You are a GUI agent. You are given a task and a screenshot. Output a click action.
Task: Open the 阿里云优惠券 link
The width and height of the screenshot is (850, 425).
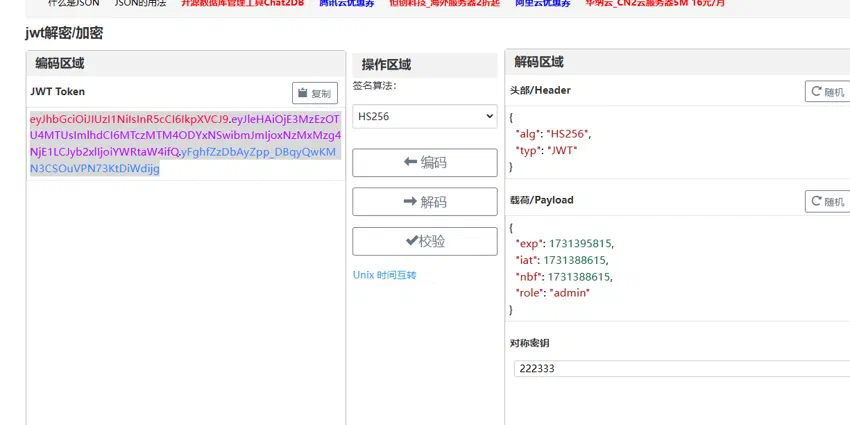point(543,3)
